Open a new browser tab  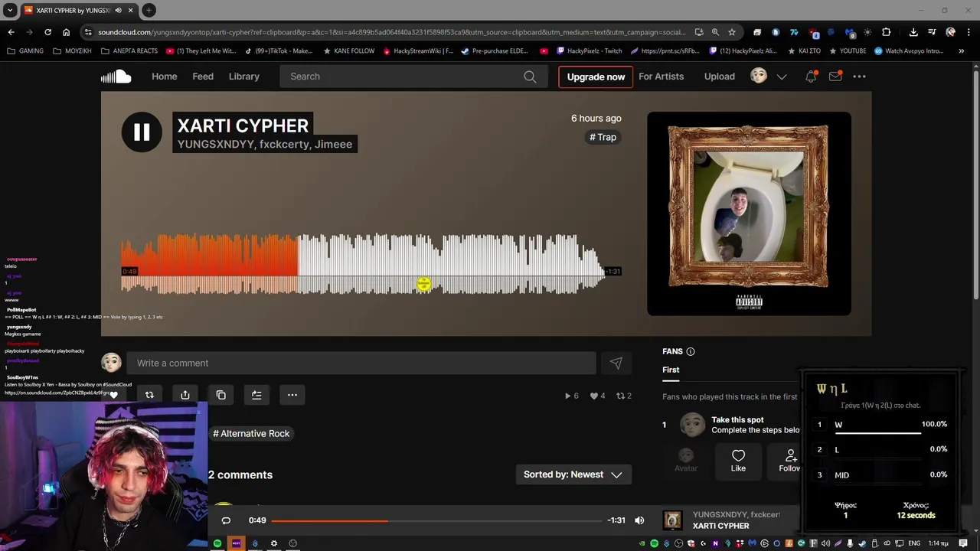pyautogui.click(x=149, y=10)
